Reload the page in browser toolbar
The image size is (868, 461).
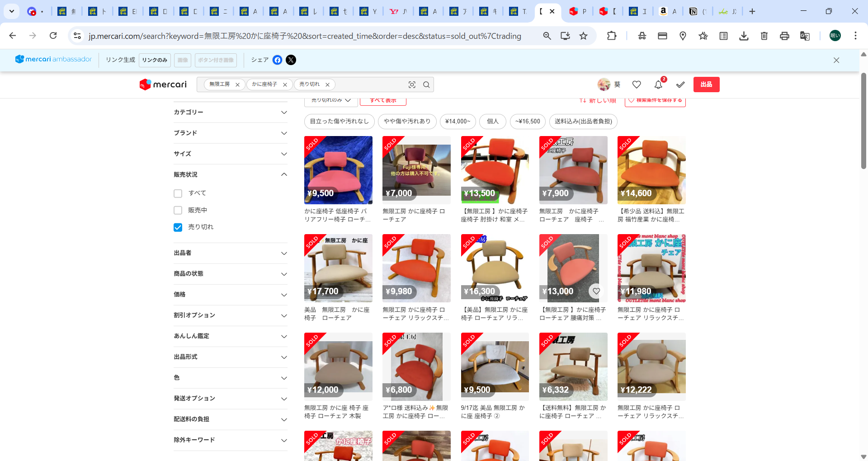pos(53,36)
